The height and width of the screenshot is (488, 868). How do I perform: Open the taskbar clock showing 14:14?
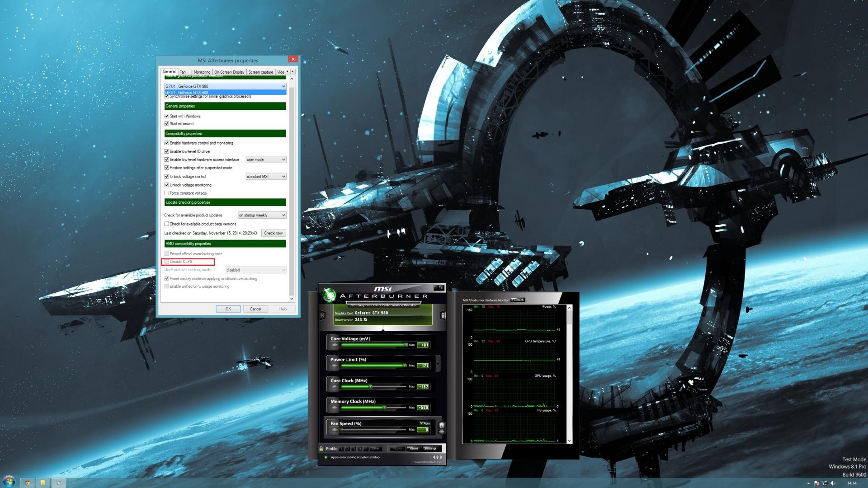[852, 483]
